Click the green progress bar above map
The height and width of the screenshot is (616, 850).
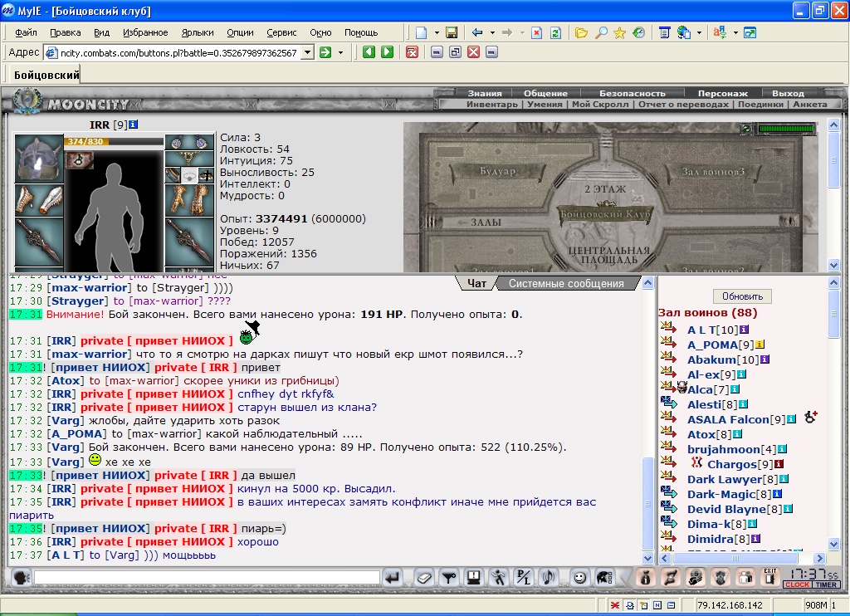(786, 129)
